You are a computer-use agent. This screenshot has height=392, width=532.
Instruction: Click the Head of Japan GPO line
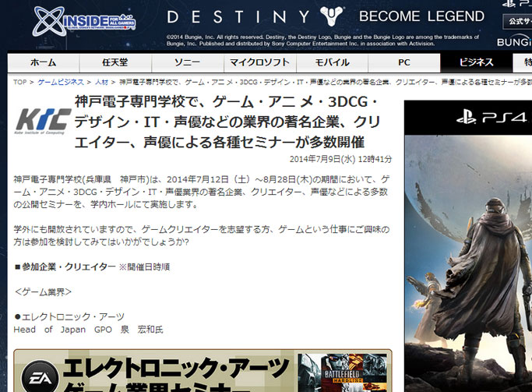pos(89,330)
